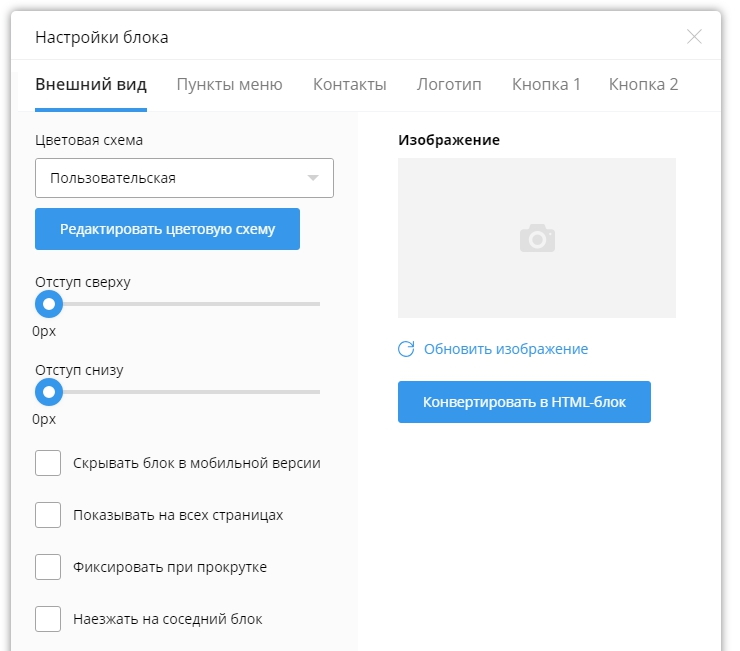Click the color scheme dropdown arrow
Viewport: 740px width, 651px height.
pyautogui.click(x=313, y=178)
